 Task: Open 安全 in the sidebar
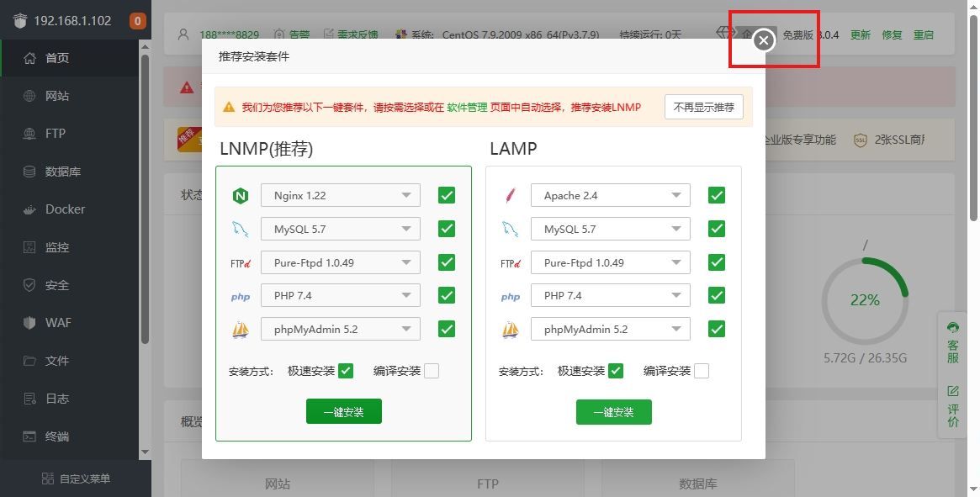pos(69,285)
